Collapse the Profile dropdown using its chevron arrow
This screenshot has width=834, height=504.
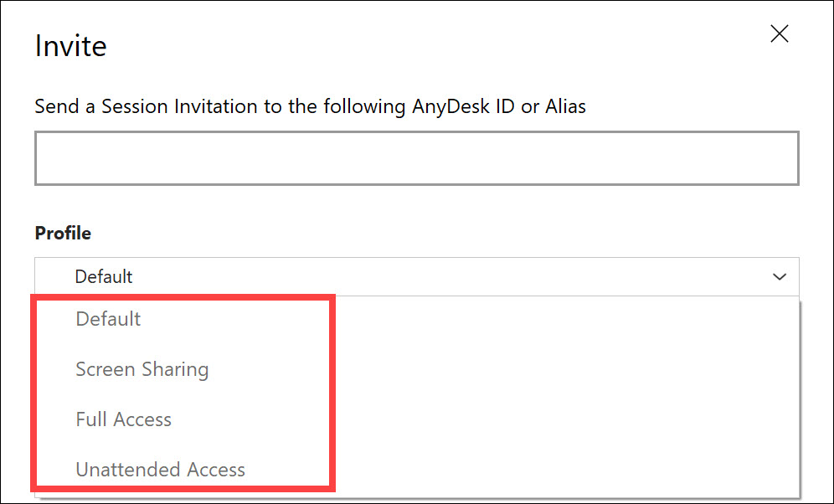click(780, 276)
